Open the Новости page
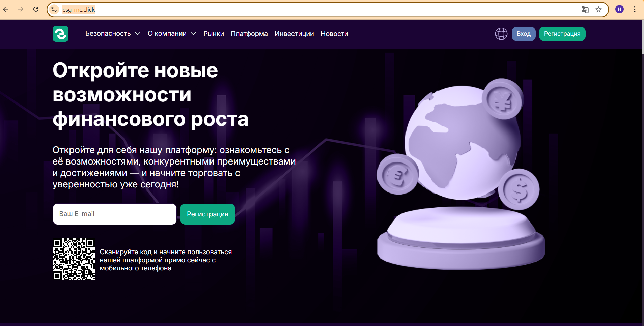The image size is (644, 326). 334,34
